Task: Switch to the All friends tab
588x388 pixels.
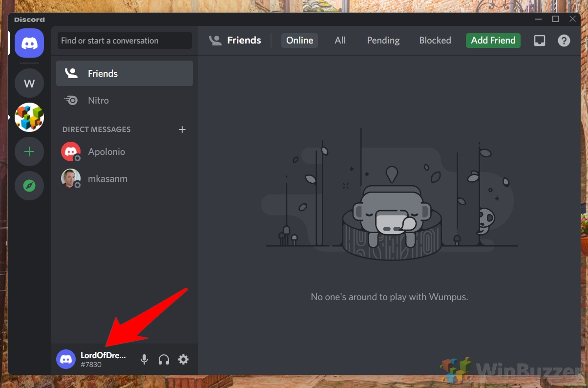Action: (340, 41)
